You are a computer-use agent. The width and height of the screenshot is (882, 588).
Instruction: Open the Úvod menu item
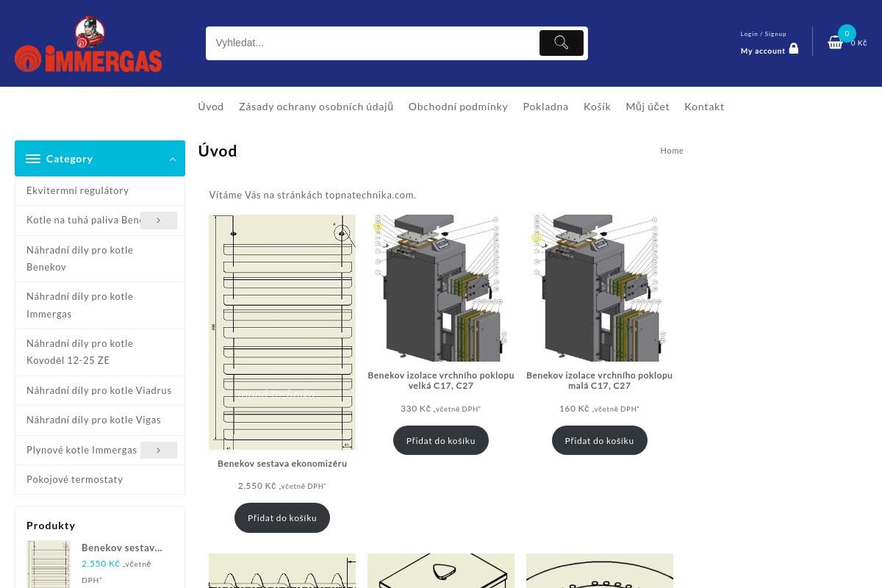pos(211,107)
